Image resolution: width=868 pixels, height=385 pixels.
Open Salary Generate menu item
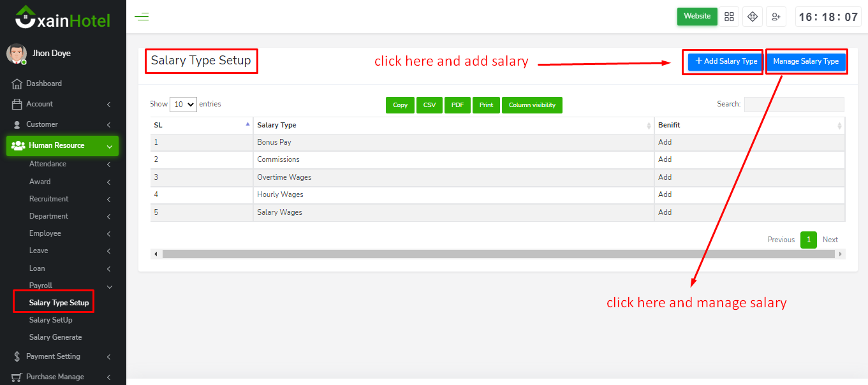tap(55, 337)
